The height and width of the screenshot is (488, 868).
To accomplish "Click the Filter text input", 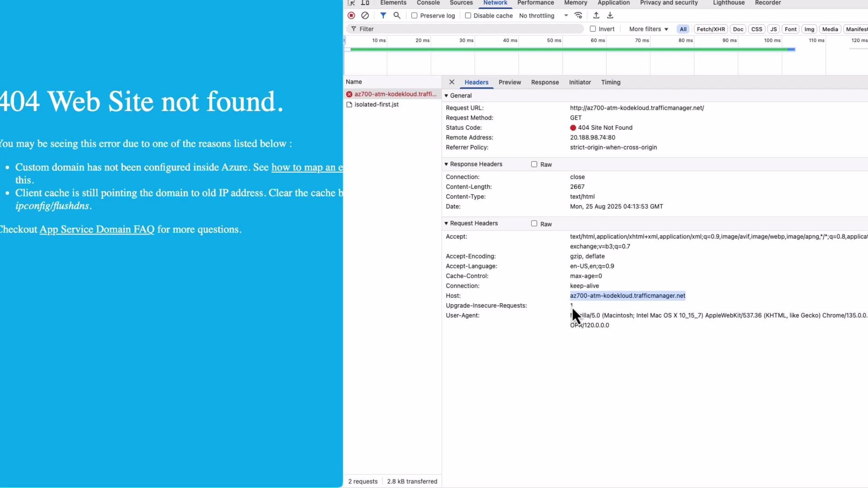I will click(466, 29).
